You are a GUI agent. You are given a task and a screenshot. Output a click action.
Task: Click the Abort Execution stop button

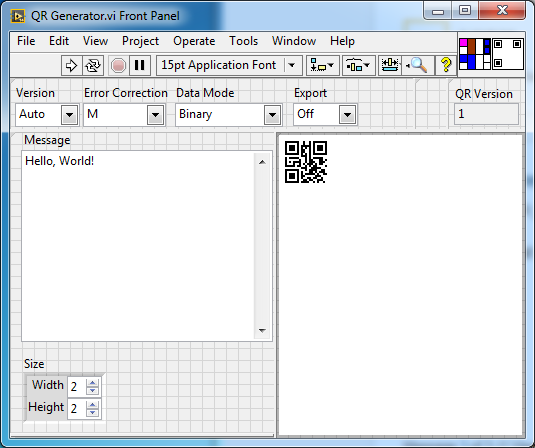pos(118,65)
